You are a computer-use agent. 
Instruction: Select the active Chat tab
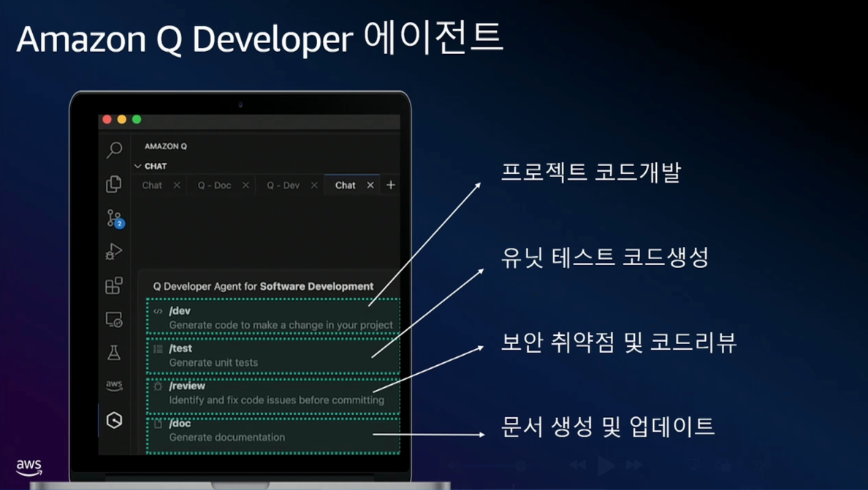(345, 185)
